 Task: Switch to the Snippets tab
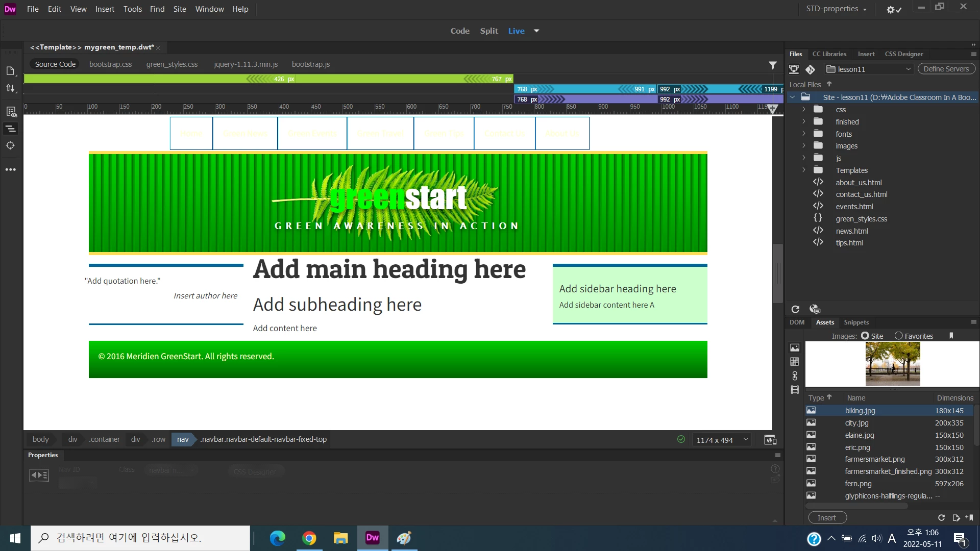[x=856, y=322]
